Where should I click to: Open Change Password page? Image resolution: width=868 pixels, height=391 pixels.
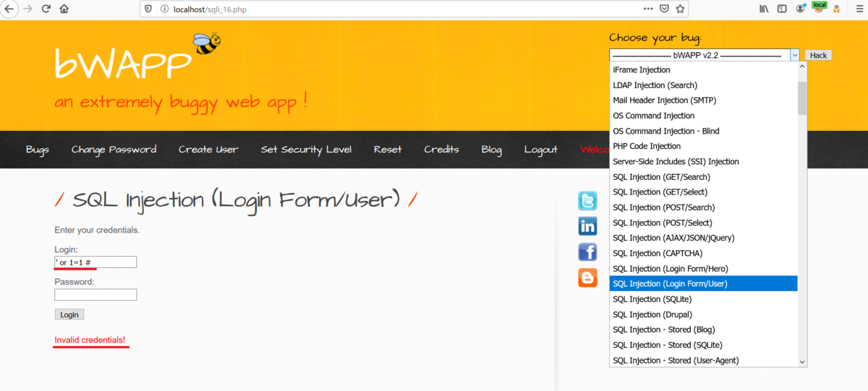click(x=114, y=150)
